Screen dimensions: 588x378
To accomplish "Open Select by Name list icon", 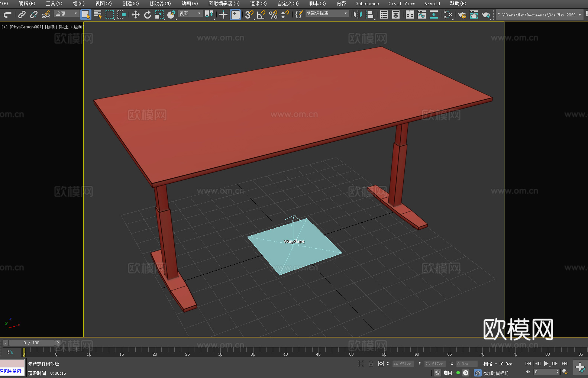I will point(98,14).
